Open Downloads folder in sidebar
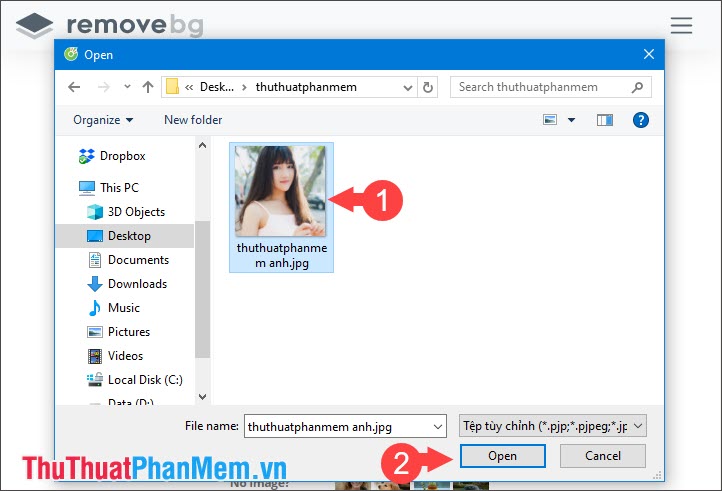Image resolution: width=722 pixels, height=491 pixels. tap(137, 284)
